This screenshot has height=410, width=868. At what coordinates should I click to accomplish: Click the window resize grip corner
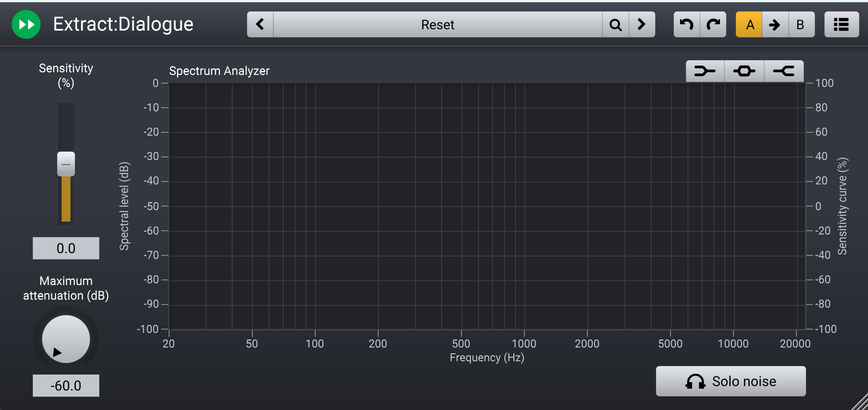tap(860, 402)
